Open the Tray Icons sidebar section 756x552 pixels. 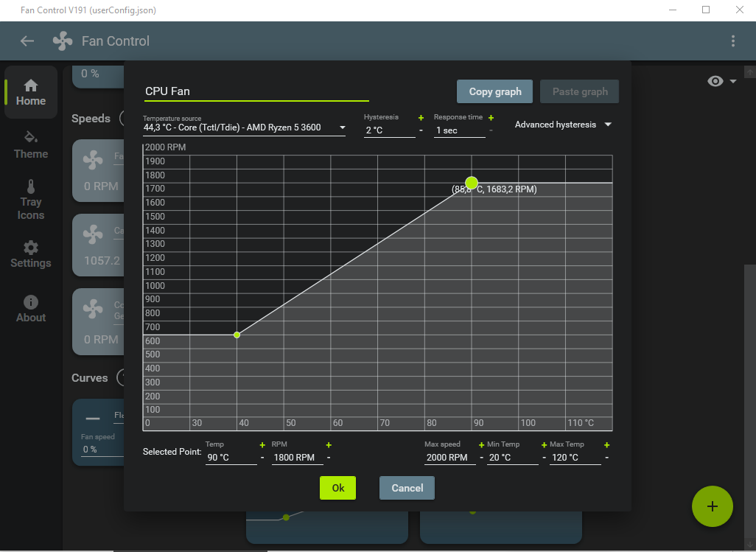[x=31, y=200]
